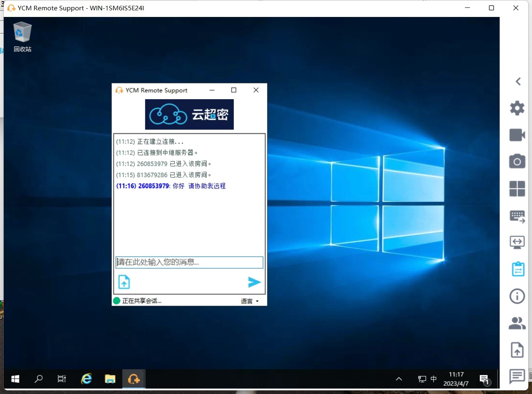532x394 pixels.
Task: Open the 语言 language dropdown
Action: [250, 301]
